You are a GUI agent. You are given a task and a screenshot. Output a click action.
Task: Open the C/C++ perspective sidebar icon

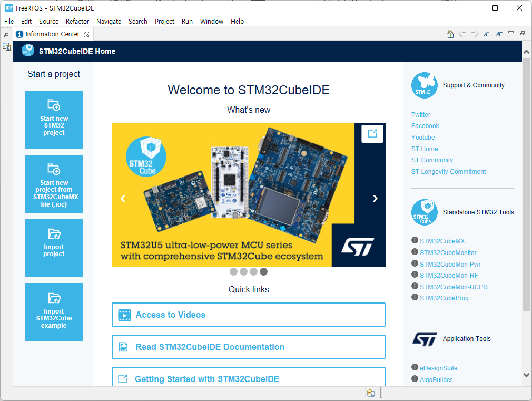(6, 47)
